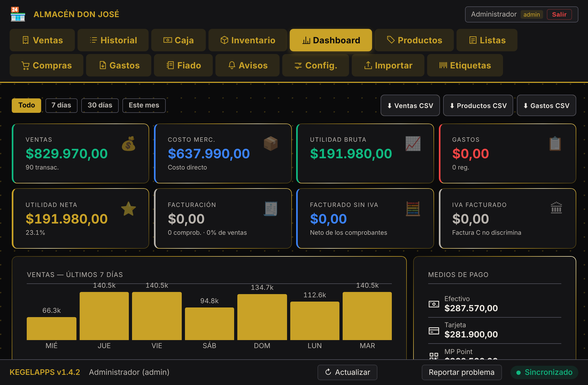Image resolution: width=588 pixels, height=385 pixels.
Task: Open the Gastos tab
Action: click(119, 65)
